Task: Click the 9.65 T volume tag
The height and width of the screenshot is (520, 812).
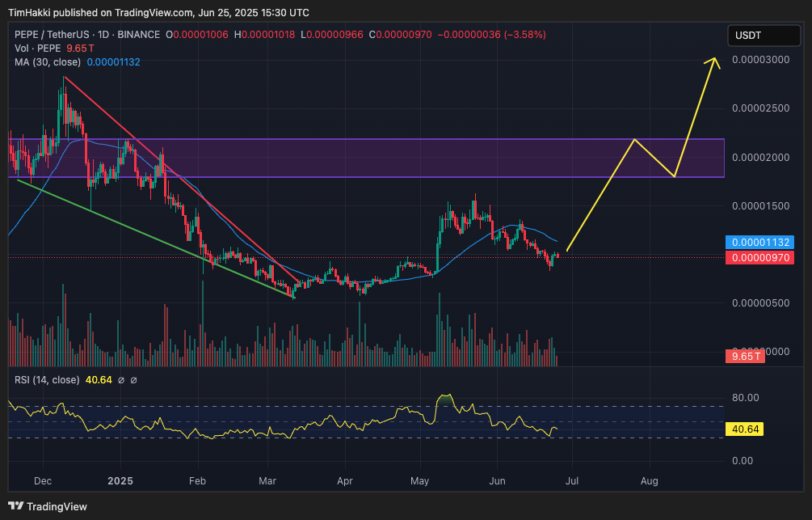Action: click(745, 356)
